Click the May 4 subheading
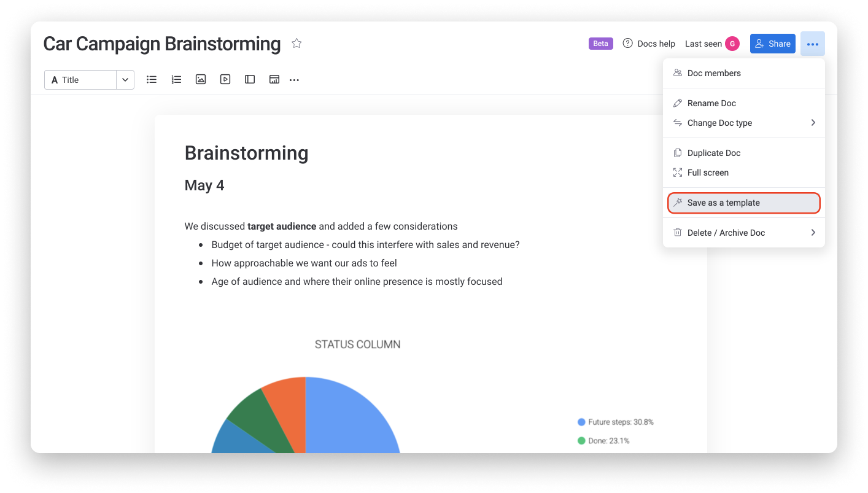 coord(204,186)
